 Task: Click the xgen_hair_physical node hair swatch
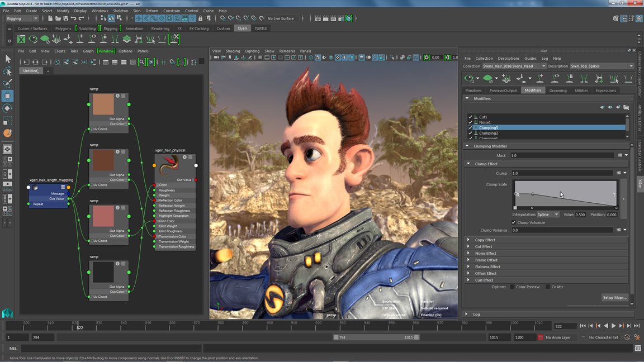pyautogui.click(x=169, y=165)
